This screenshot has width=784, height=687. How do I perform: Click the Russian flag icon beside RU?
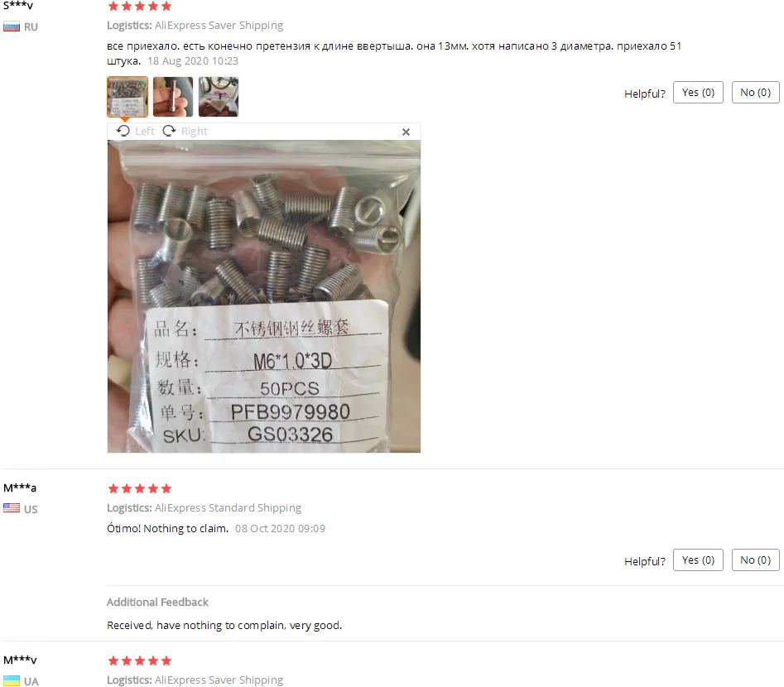point(12,27)
